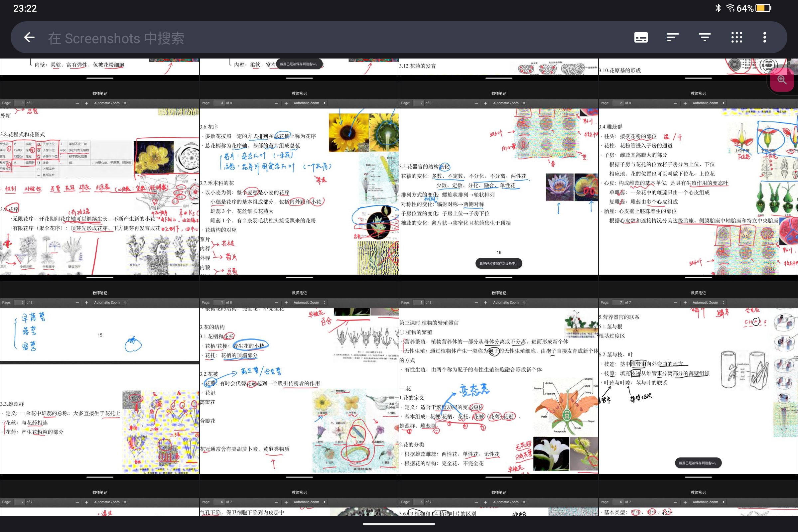Image resolution: width=798 pixels, height=532 pixels.
Task: Open screenshot 第三课时.植物的繁殖器官
Action: click(x=499, y=380)
